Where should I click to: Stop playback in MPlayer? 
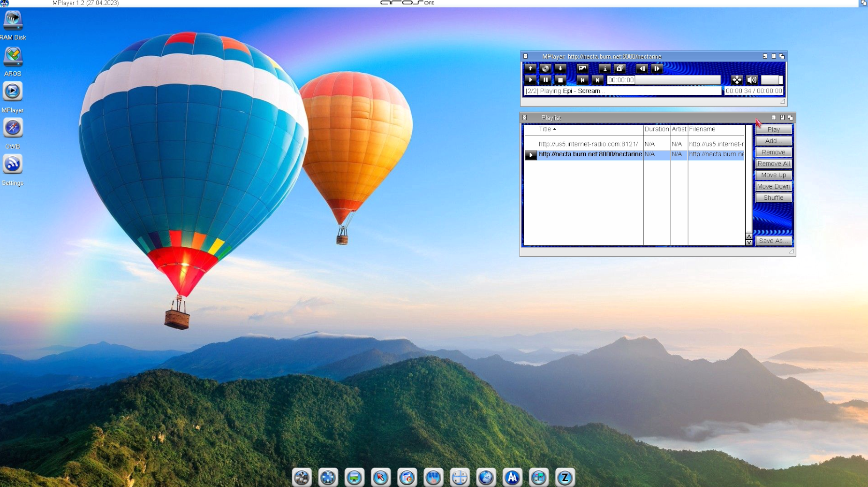(x=560, y=80)
